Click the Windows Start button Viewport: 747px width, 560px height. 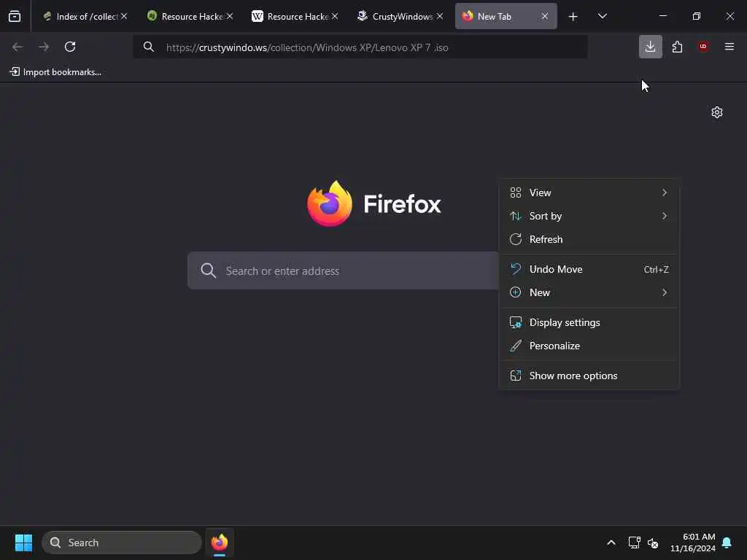pos(23,542)
